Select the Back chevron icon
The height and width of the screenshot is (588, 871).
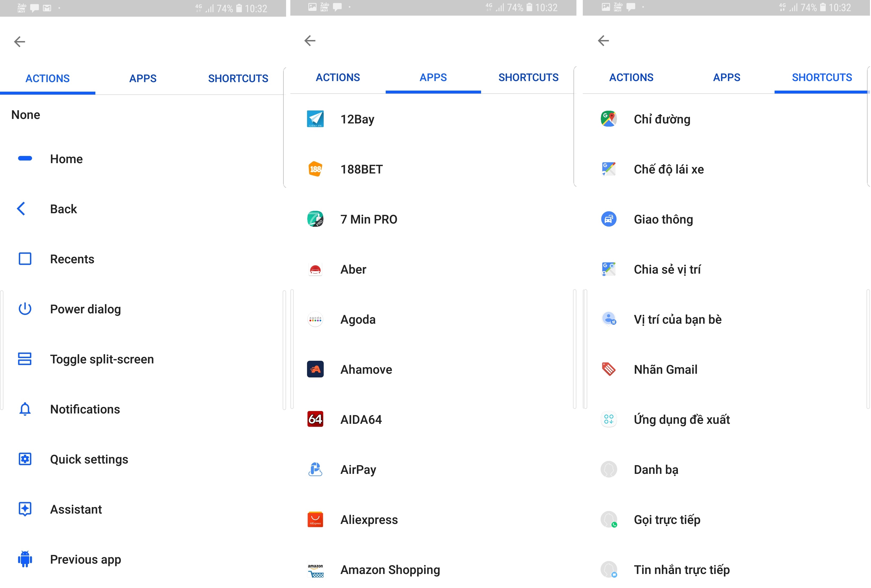tap(21, 209)
